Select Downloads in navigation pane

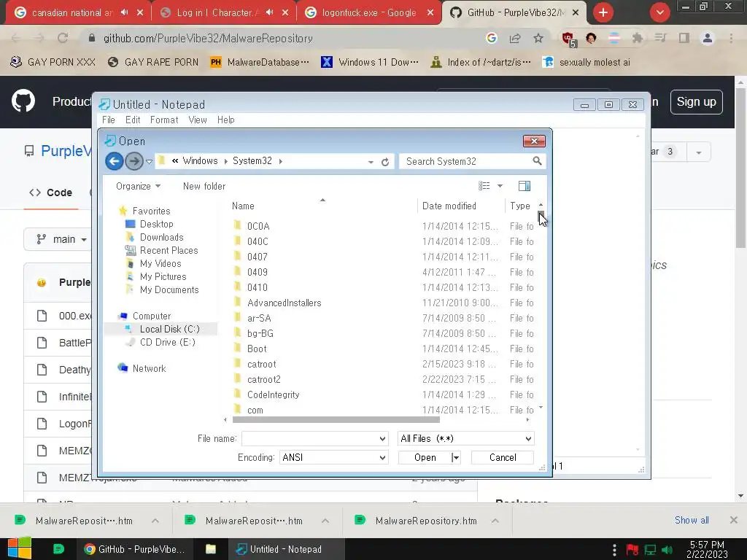coord(161,237)
